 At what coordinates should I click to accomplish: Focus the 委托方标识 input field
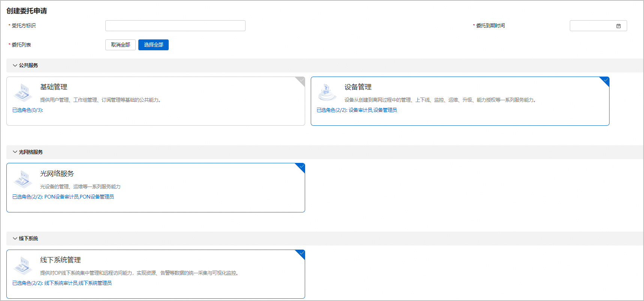(x=175, y=26)
